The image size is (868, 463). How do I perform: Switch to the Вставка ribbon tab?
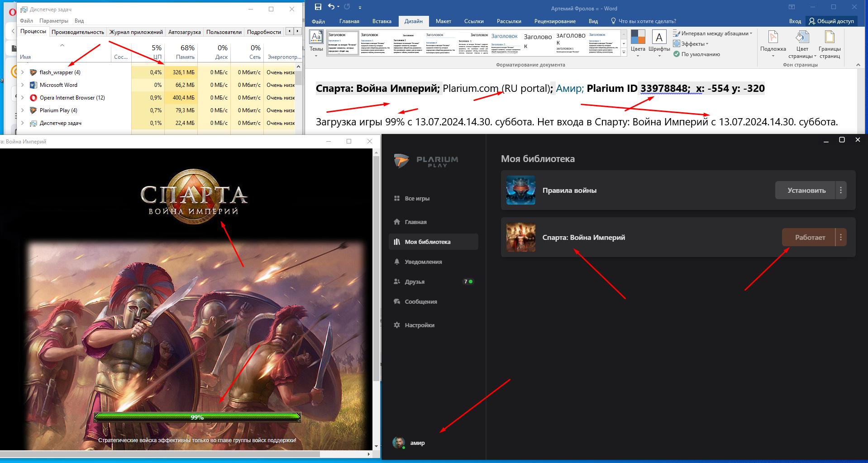click(x=382, y=21)
